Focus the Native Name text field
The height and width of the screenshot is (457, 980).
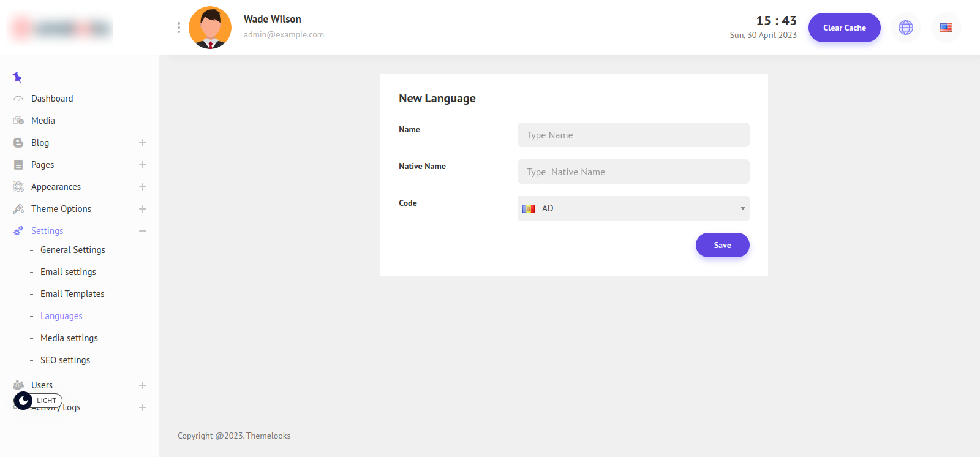tap(633, 172)
